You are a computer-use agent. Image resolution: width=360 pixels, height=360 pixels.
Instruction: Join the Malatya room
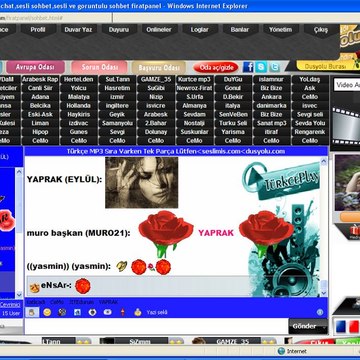tap(79, 97)
